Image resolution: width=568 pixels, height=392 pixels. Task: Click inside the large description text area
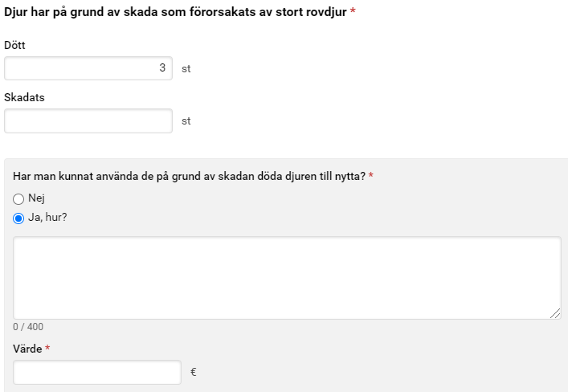tap(287, 277)
